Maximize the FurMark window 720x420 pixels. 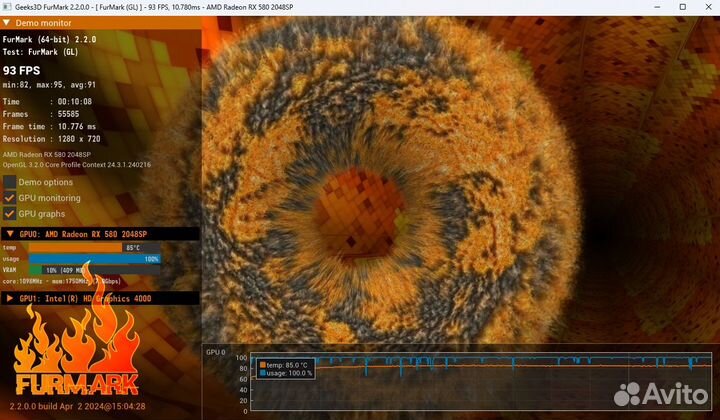tap(683, 7)
